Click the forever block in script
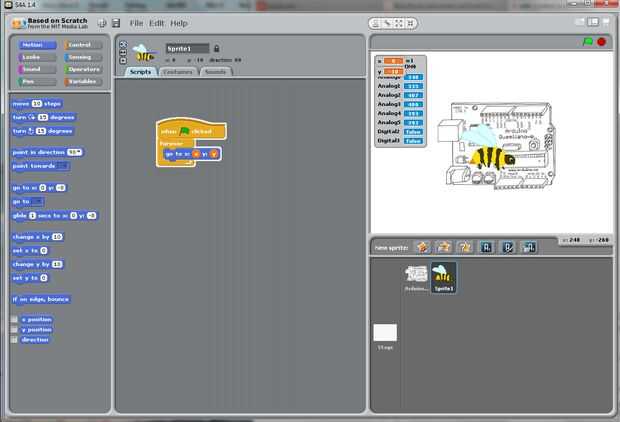Viewport: 620px width, 422px height. click(172, 144)
